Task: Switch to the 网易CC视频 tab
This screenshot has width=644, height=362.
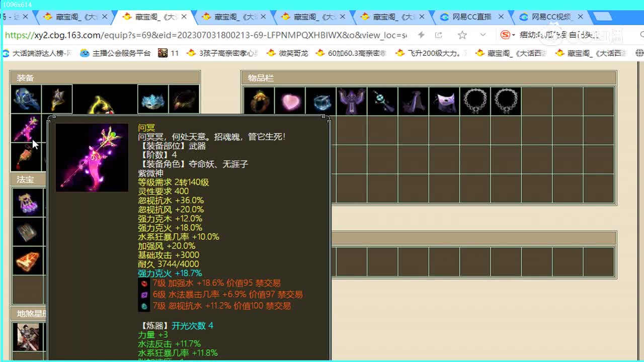Action: 551,17
